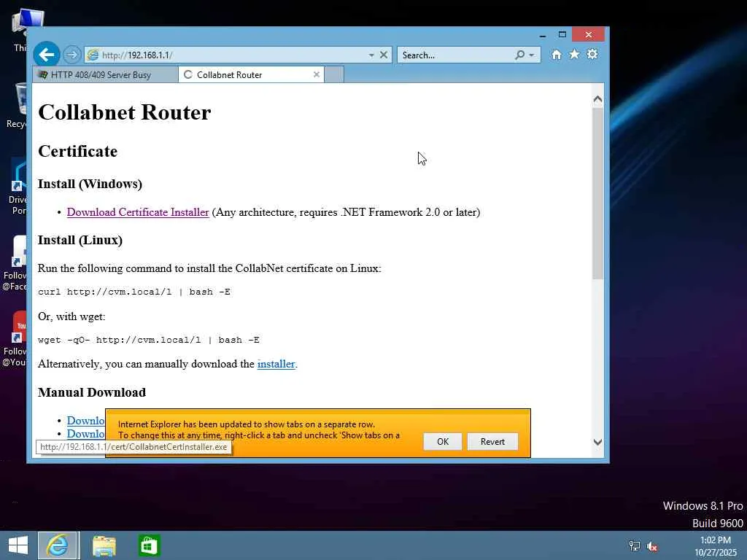Open a new blank tab
The image size is (747, 560).
[334, 75]
